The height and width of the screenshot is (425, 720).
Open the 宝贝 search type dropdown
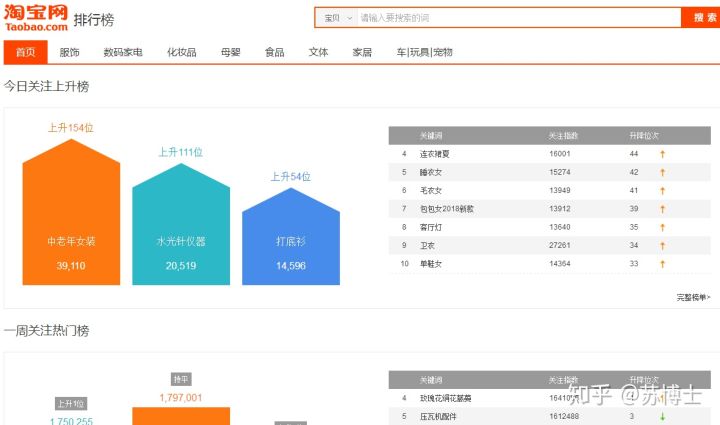[x=337, y=18]
